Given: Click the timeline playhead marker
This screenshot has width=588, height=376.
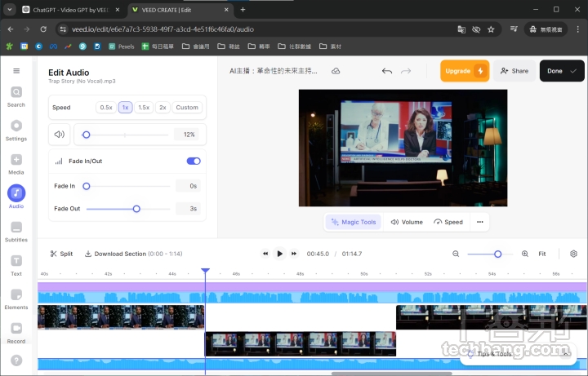Looking at the screenshot, I should point(205,271).
